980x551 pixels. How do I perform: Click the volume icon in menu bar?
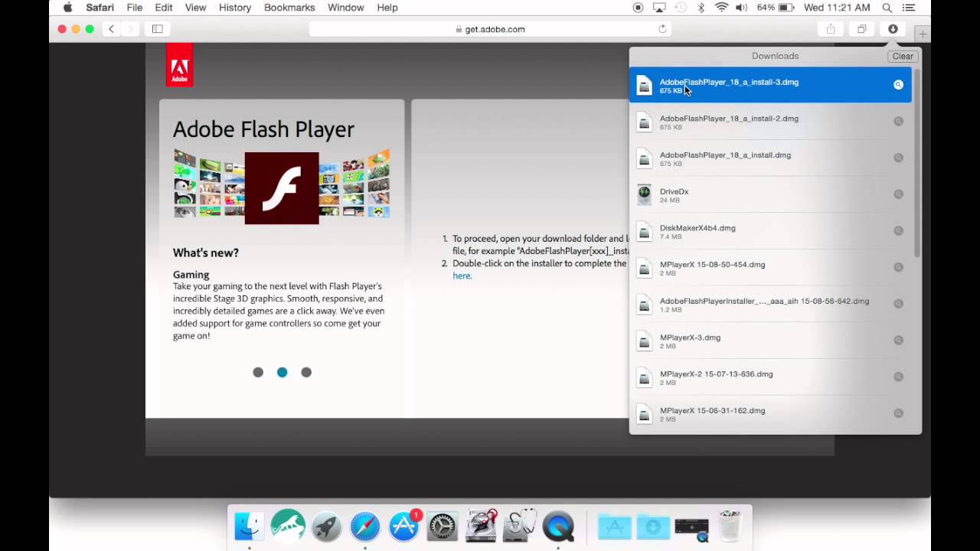pyautogui.click(x=741, y=8)
